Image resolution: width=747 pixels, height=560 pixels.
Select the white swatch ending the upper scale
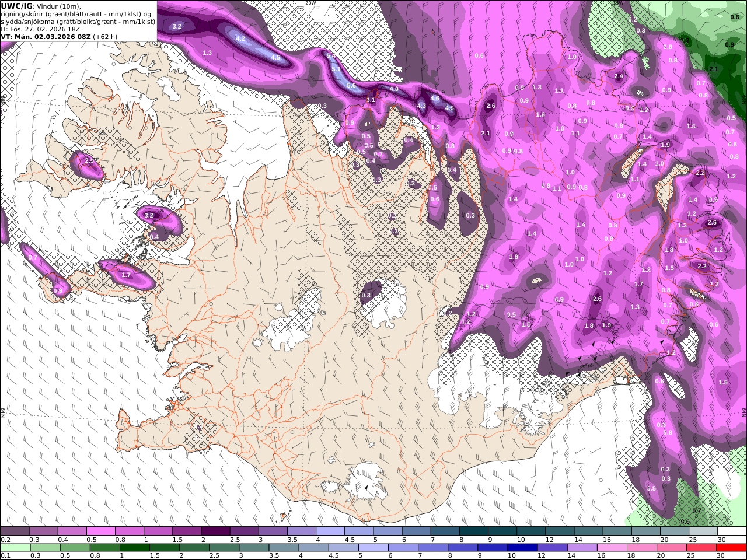point(731,531)
